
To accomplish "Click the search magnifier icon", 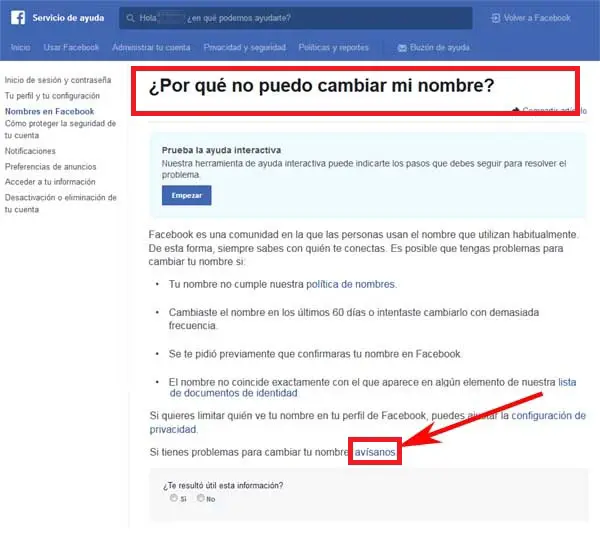I will (130, 18).
